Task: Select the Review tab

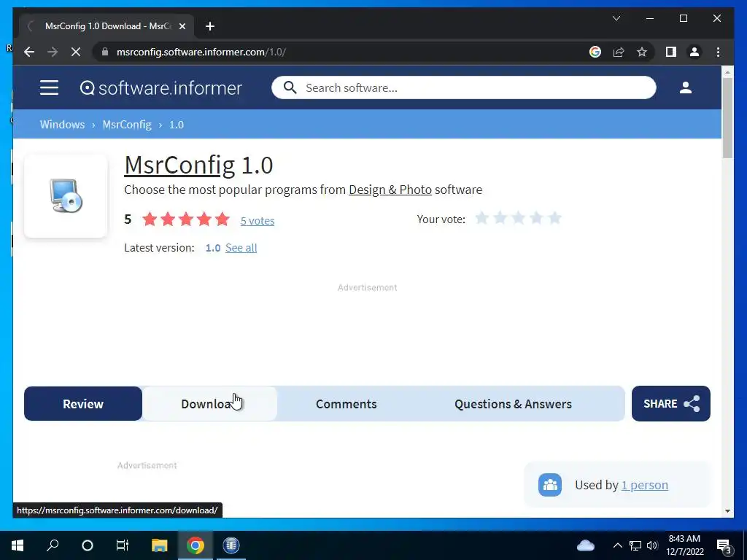Action: pos(83,403)
